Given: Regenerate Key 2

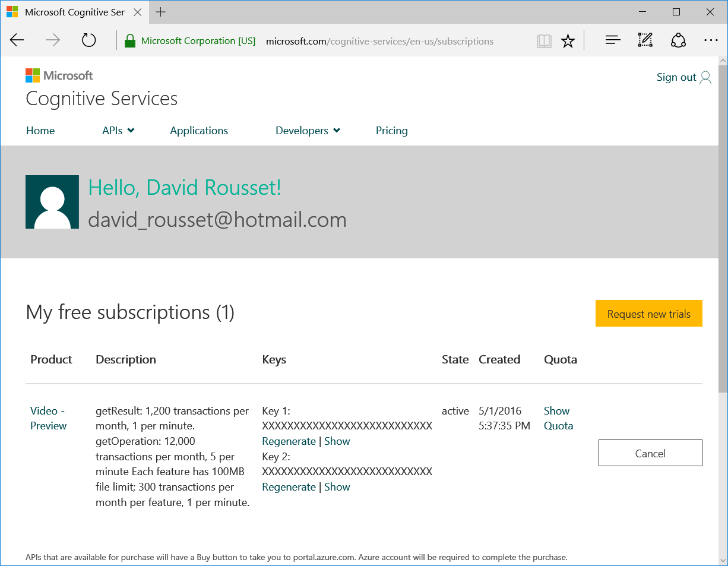Looking at the screenshot, I should [x=289, y=487].
